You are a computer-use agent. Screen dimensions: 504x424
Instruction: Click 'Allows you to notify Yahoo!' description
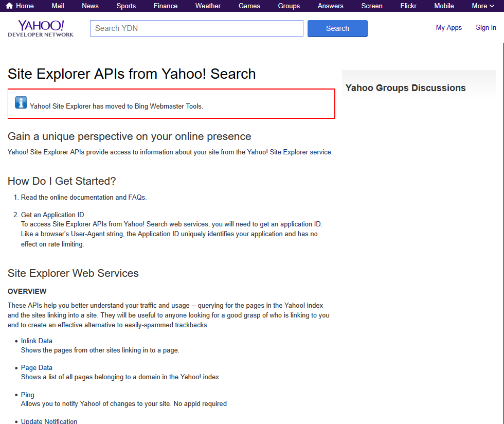pyautogui.click(x=124, y=404)
